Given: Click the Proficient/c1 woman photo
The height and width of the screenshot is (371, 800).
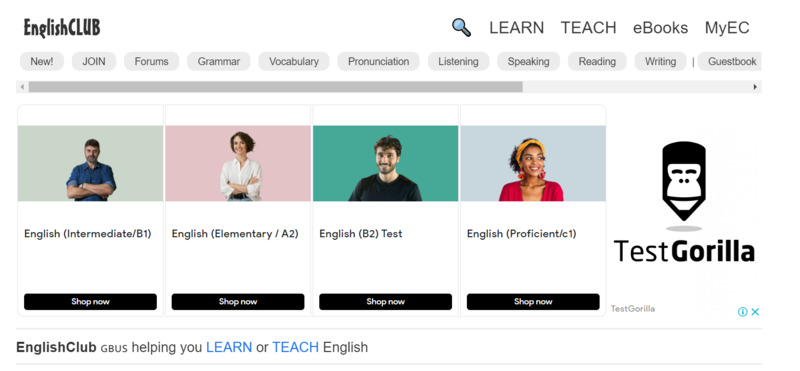Looking at the screenshot, I should coord(533,163).
